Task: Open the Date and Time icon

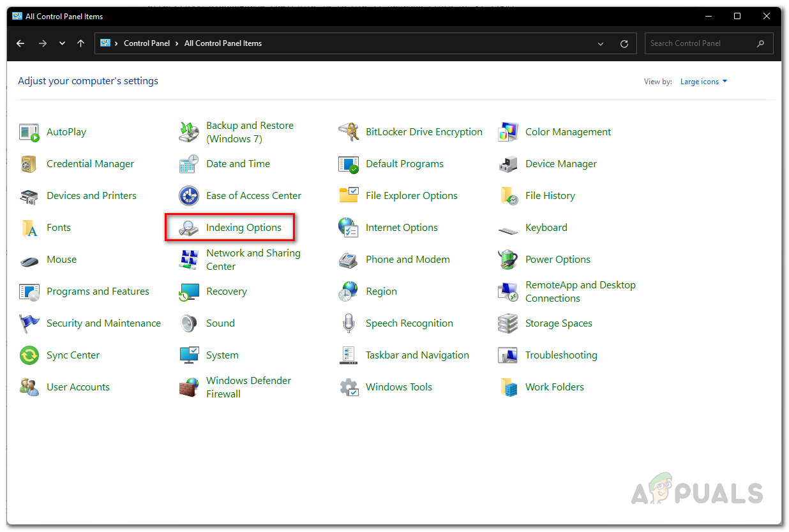Action: pos(189,164)
